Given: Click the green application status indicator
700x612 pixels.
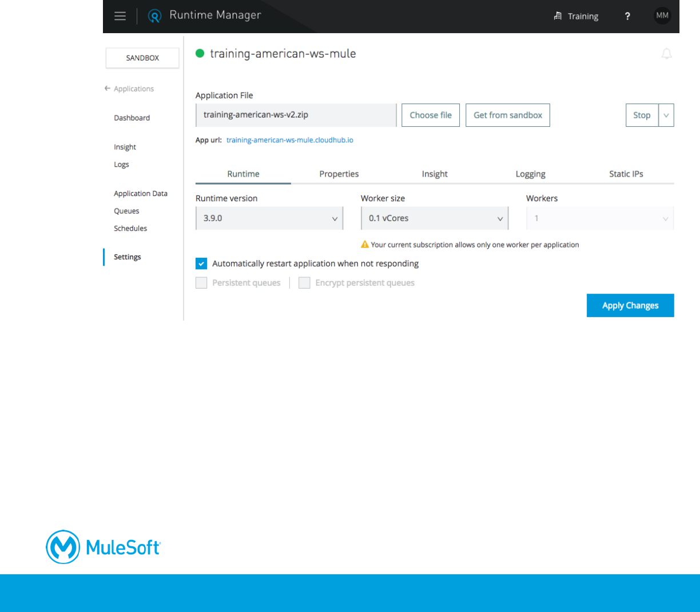Looking at the screenshot, I should (200, 53).
